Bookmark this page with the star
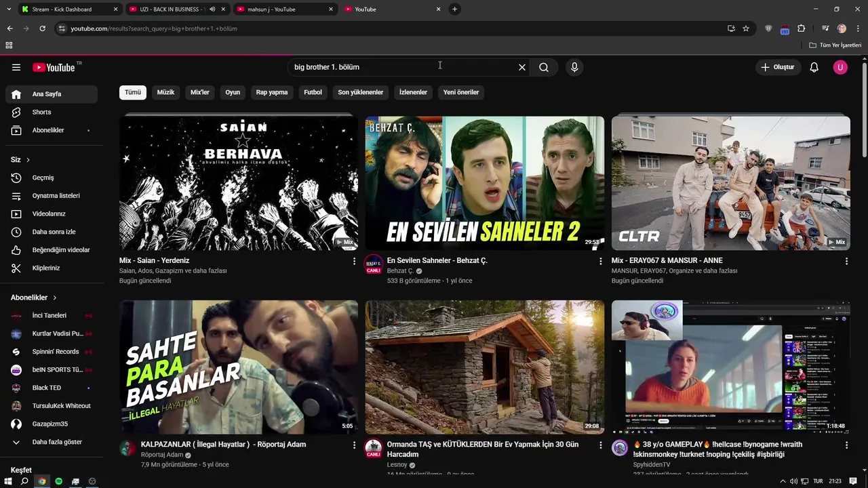This screenshot has height=488, width=868. point(746,28)
